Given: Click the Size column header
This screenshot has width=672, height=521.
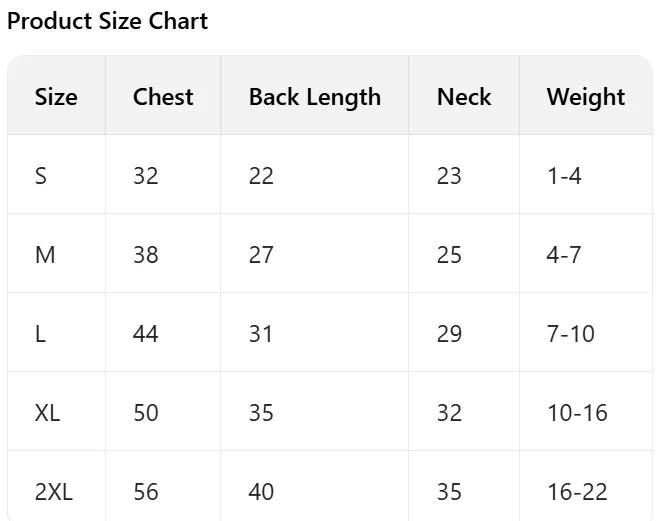Looking at the screenshot, I should [56, 97].
